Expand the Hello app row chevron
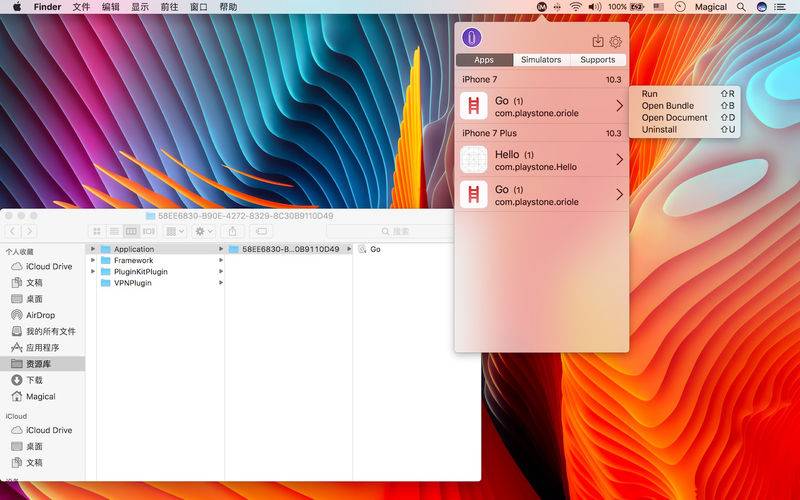The image size is (800, 500). tap(619, 160)
